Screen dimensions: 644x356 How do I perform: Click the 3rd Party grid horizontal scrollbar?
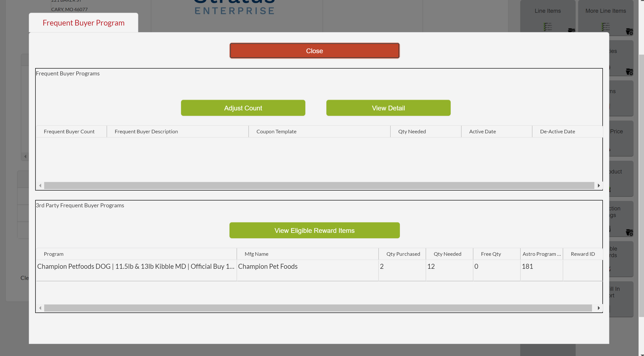point(317,308)
